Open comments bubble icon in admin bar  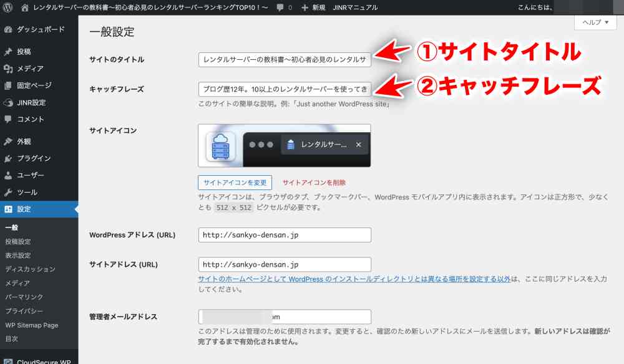280,7
